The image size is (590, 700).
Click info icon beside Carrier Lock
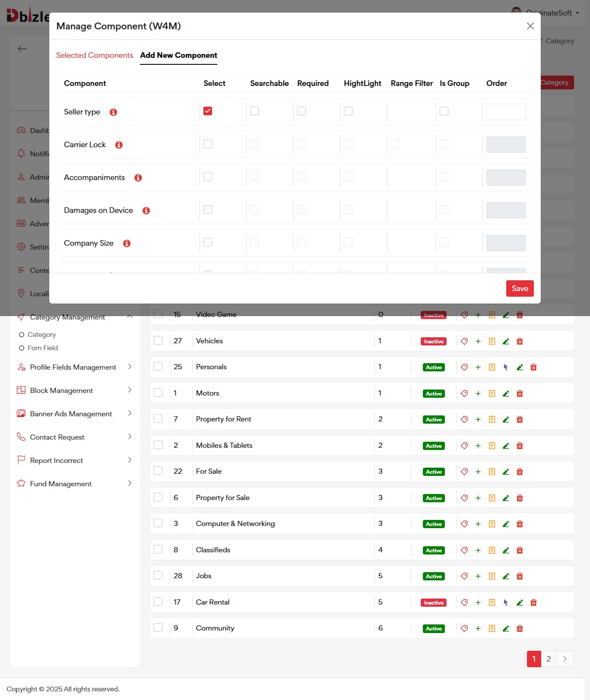tap(119, 145)
